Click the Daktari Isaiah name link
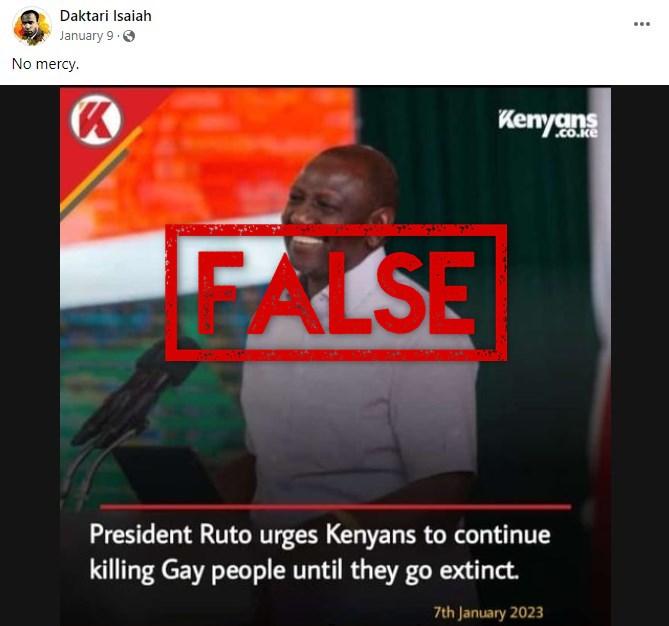Viewport: 669px width, 626px height. click(105, 16)
